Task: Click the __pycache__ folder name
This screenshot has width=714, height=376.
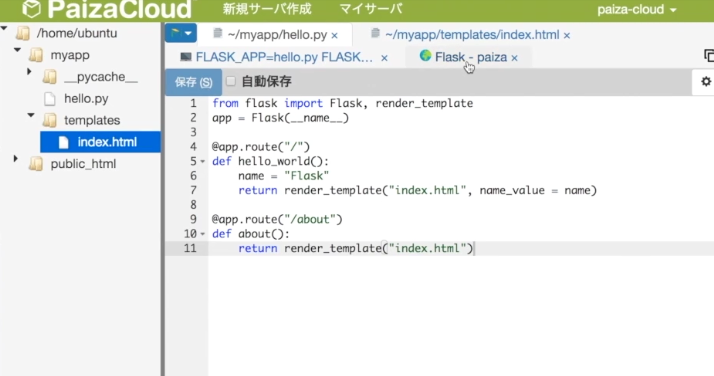Action: click(101, 77)
